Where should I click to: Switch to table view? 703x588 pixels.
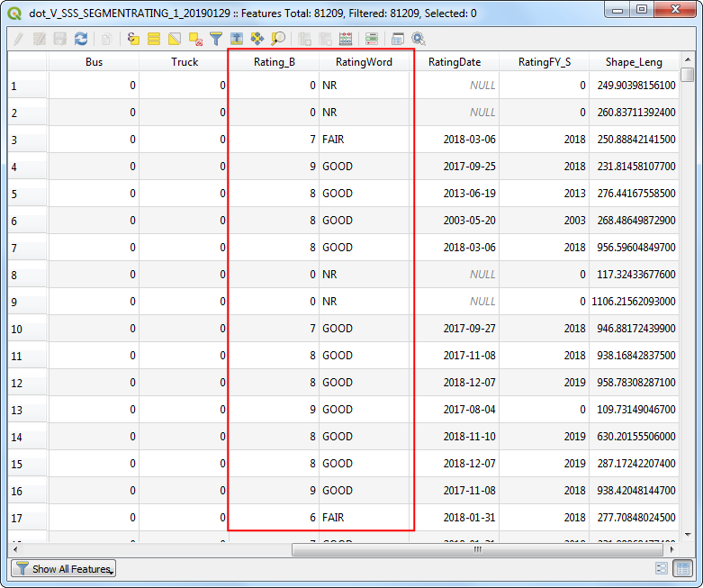(682, 569)
